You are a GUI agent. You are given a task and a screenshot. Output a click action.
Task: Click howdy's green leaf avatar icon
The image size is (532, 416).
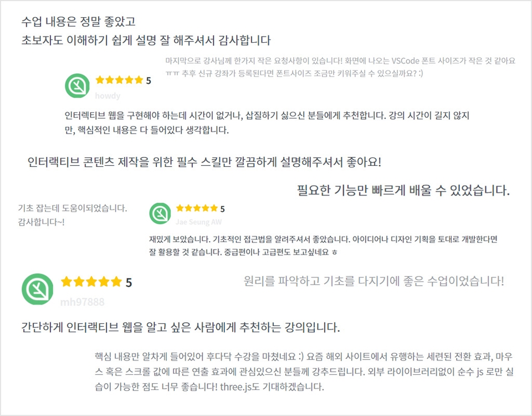pos(77,86)
